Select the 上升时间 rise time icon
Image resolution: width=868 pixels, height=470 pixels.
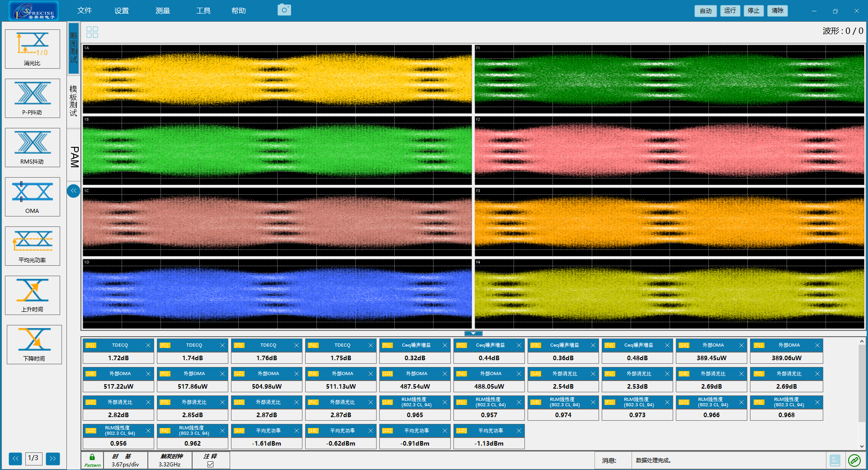click(33, 295)
